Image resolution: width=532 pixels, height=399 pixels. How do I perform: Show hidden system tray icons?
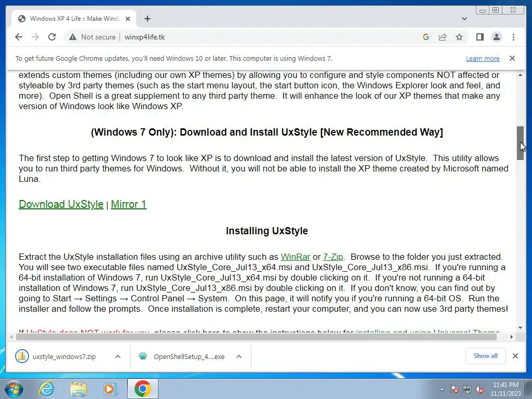tap(442, 389)
